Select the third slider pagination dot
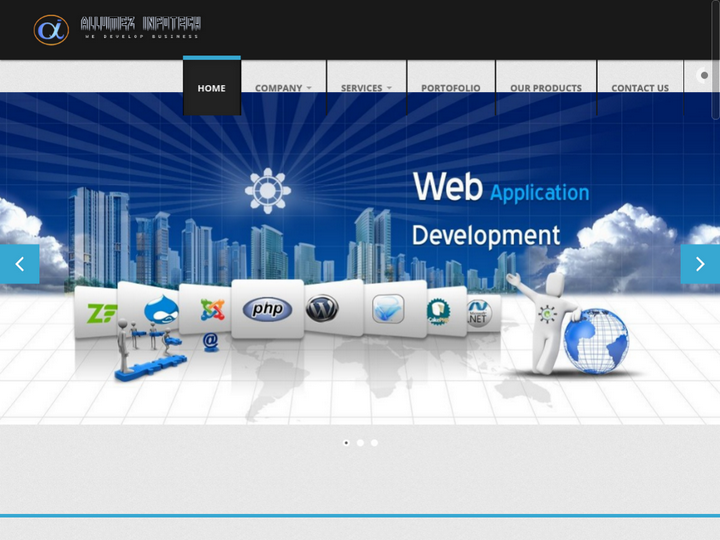720x540 pixels. tap(374, 442)
